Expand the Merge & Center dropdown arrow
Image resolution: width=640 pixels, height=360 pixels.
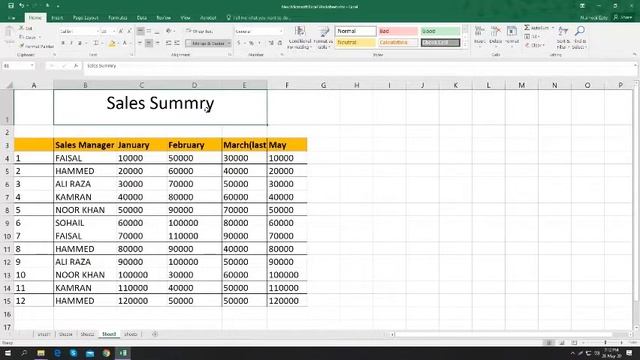coord(229,43)
